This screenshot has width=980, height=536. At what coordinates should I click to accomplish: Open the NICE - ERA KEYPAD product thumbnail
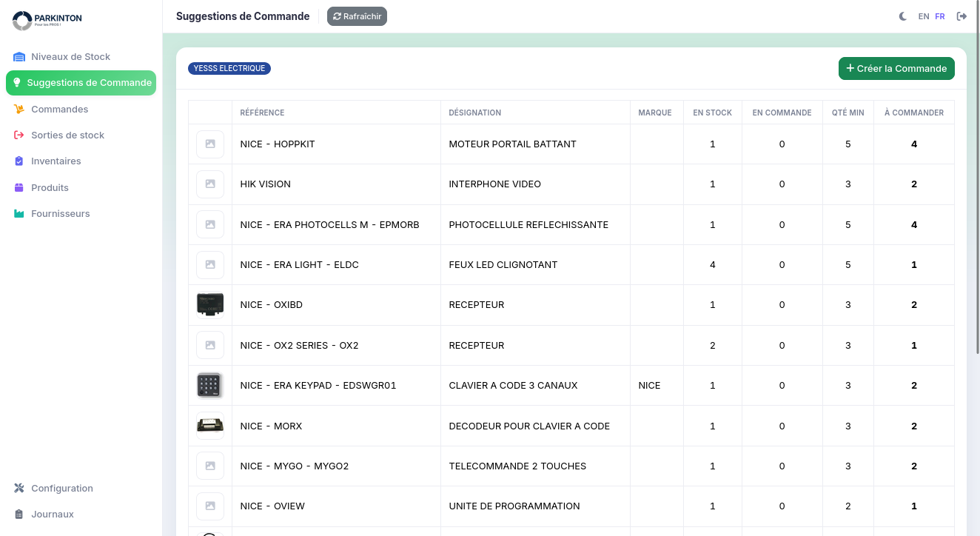click(210, 386)
